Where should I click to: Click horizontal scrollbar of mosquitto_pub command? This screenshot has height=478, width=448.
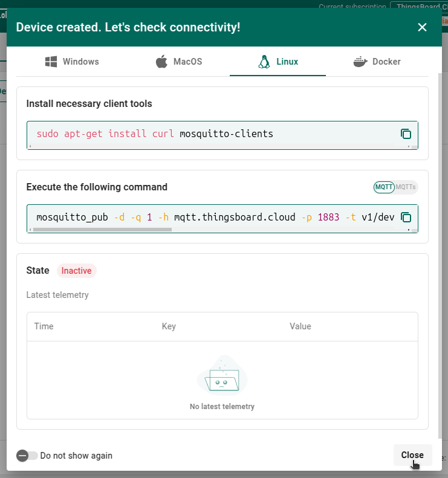pos(102,230)
